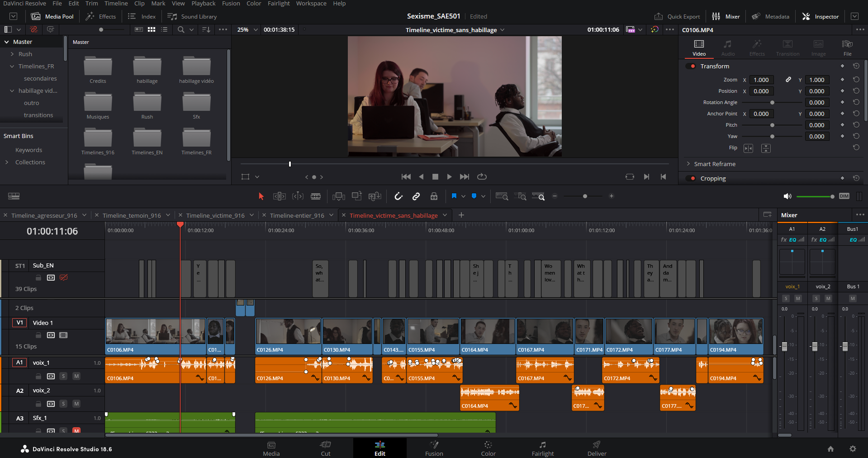Screen dimensions: 868x458
Task: Toggle the Mixer panel button
Action: pyautogui.click(x=726, y=16)
